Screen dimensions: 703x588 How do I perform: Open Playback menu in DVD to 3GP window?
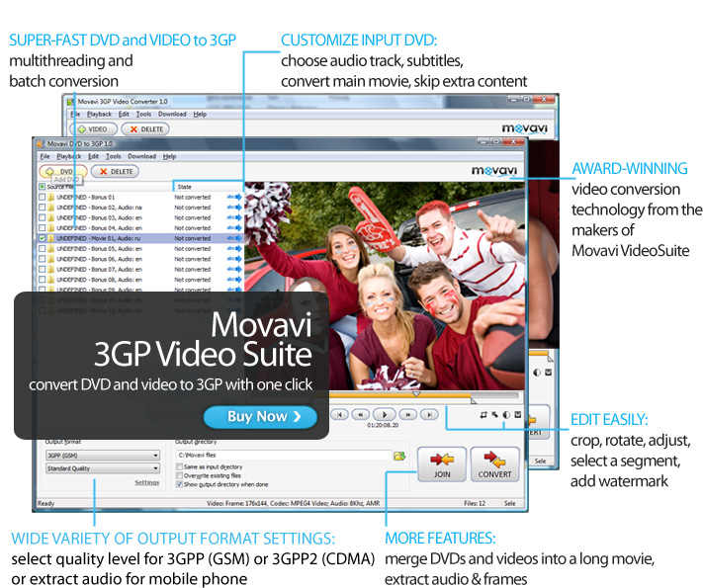[x=68, y=156]
